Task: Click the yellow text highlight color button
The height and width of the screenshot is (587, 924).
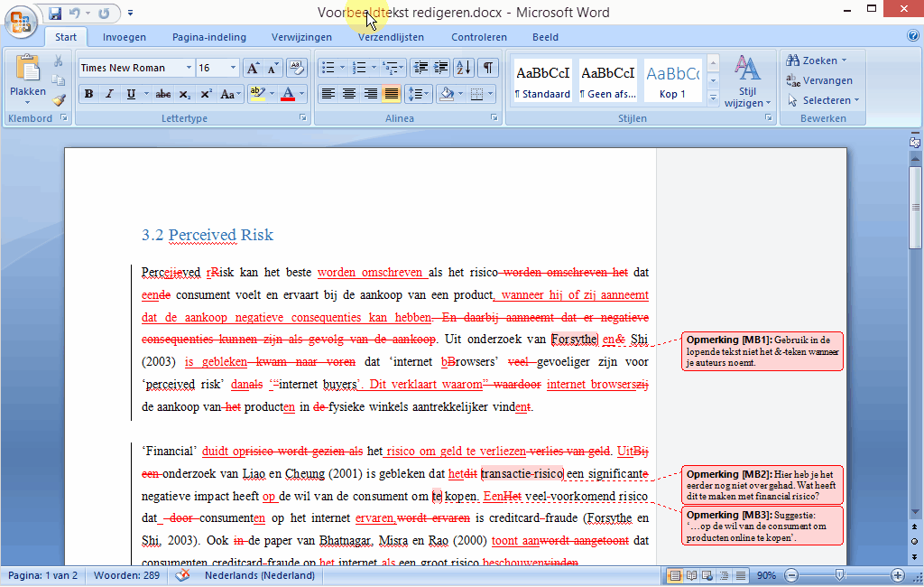Action: (x=257, y=94)
